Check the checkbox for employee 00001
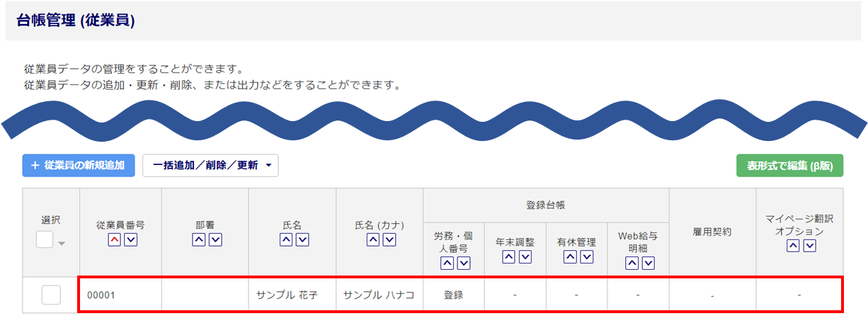868x323 pixels. tap(51, 295)
